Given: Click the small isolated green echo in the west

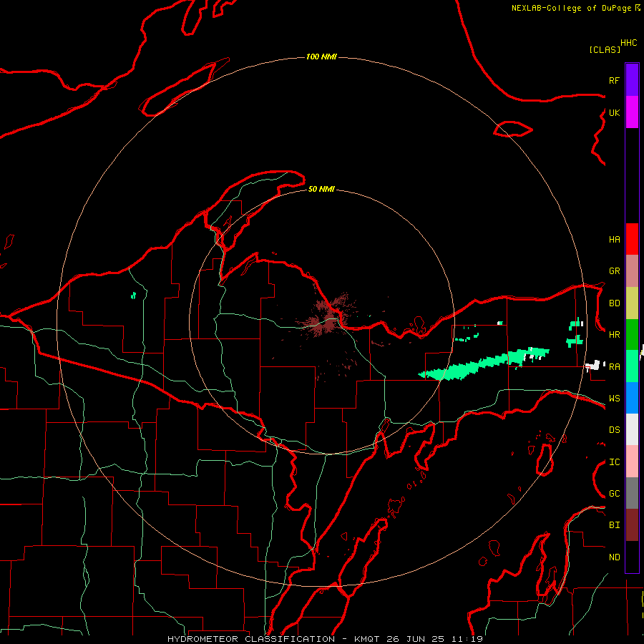Looking at the screenshot, I should pos(133,295).
